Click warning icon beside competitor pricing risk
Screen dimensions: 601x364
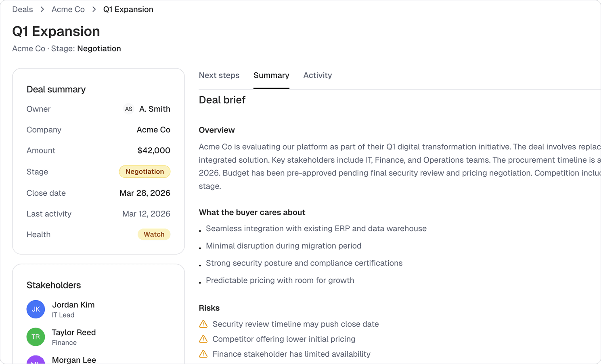[x=203, y=339]
